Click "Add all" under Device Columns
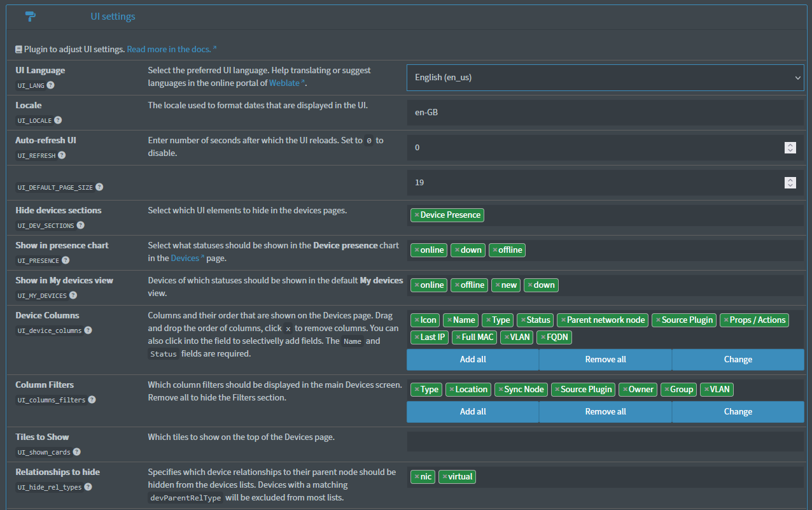 point(472,359)
